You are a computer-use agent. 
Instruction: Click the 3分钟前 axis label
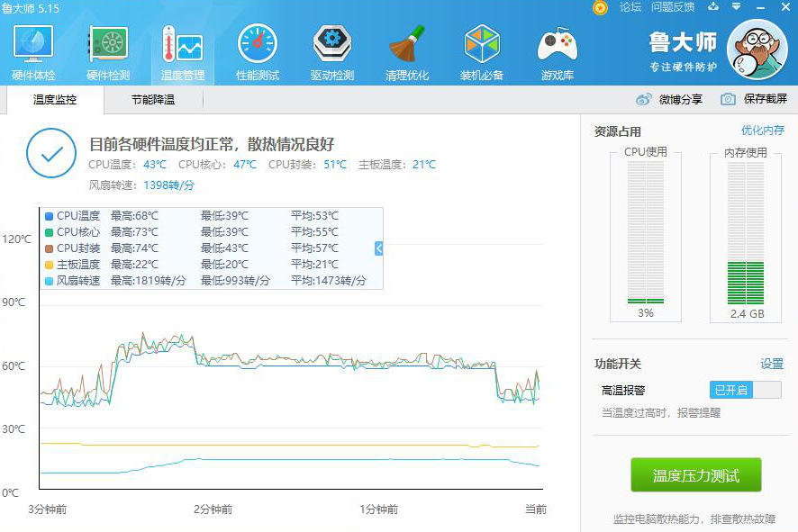[x=48, y=509]
